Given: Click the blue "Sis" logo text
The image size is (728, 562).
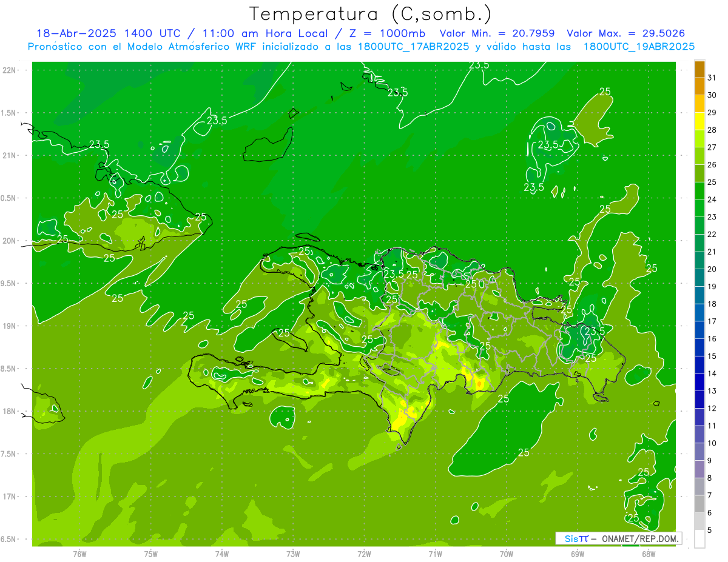Looking at the screenshot, I should coord(571,538).
